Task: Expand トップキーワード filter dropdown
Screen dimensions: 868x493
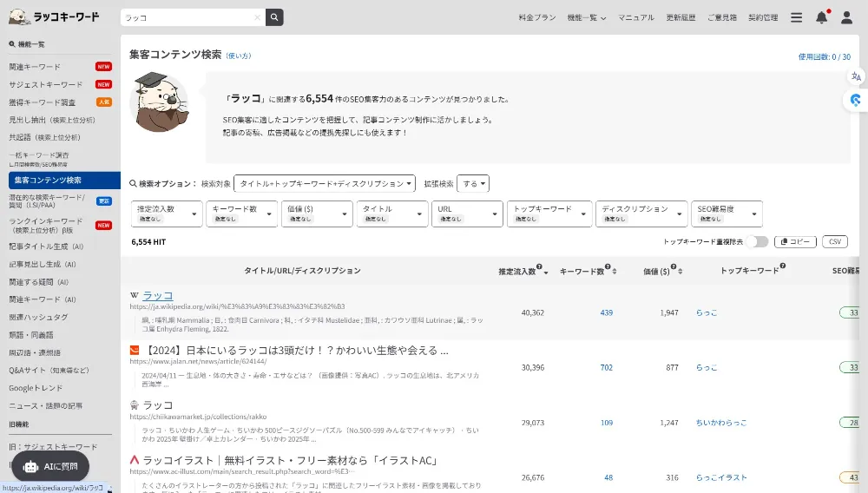Action: click(x=549, y=214)
